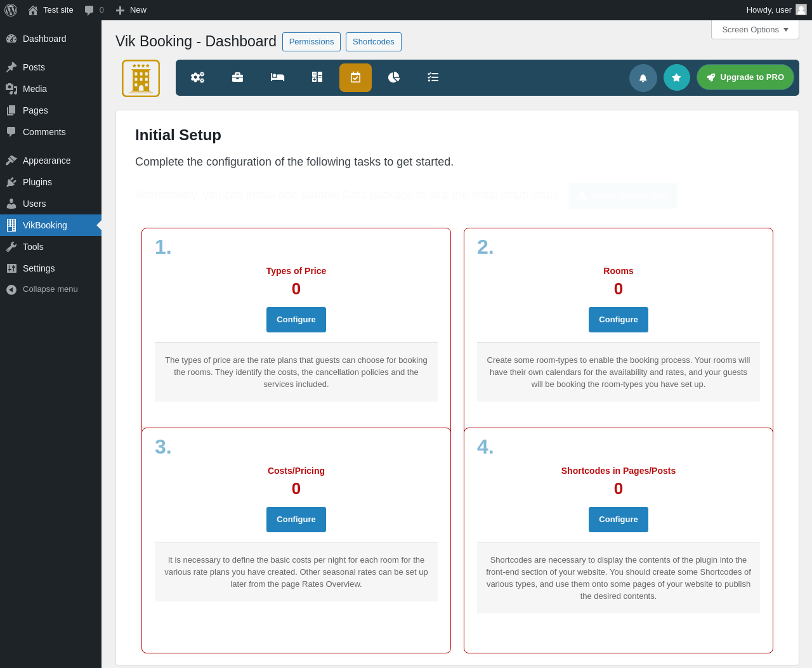Expand the Screen Options panel
Viewport: 812px width, 668px height.
755,30
